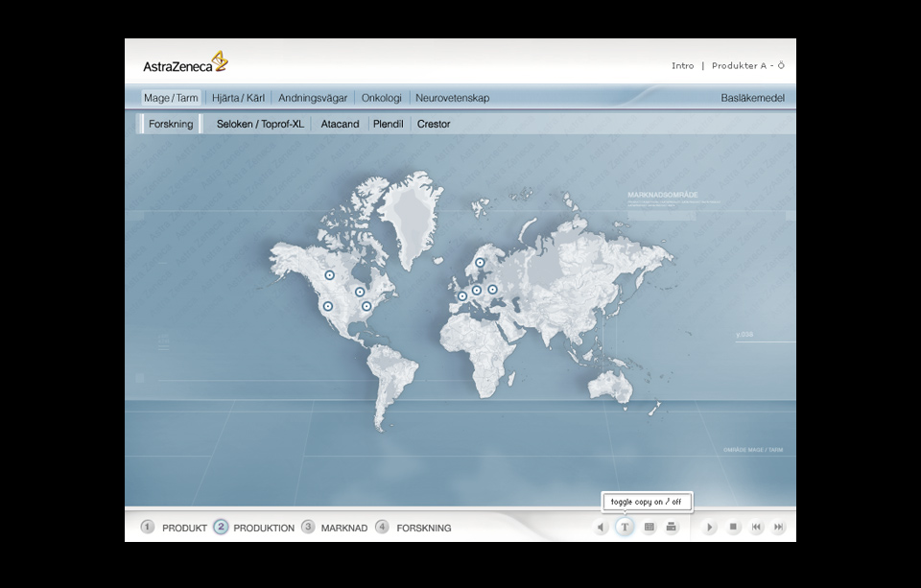Go to step 2 PRODUKTION
Screen dimensions: 921x588
pos(253,528)
